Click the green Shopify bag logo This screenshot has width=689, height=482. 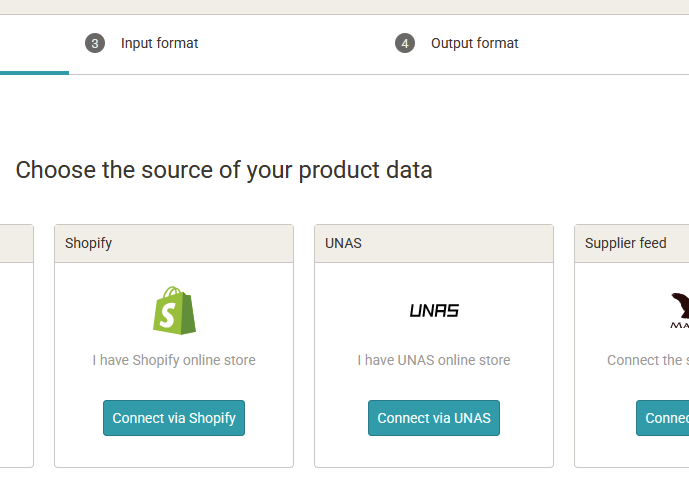pos(174,311)
